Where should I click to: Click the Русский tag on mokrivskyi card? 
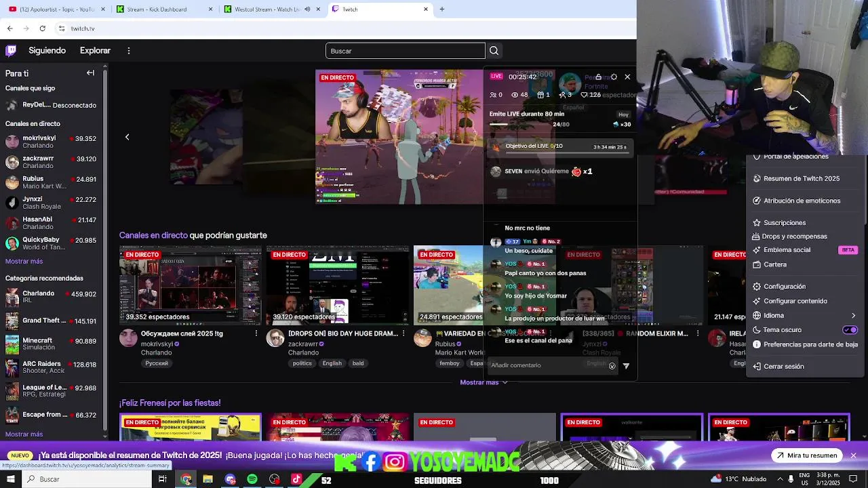(x=157, y=363)
